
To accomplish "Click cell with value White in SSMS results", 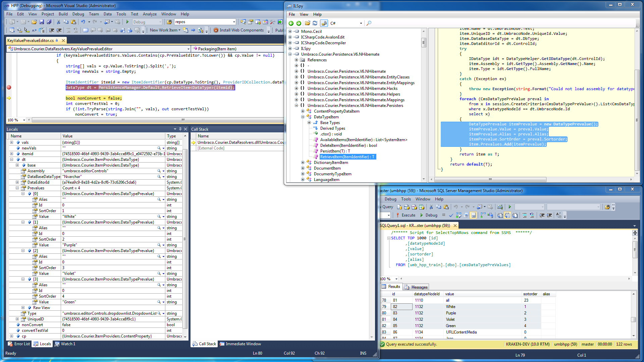I will point(483,307).
